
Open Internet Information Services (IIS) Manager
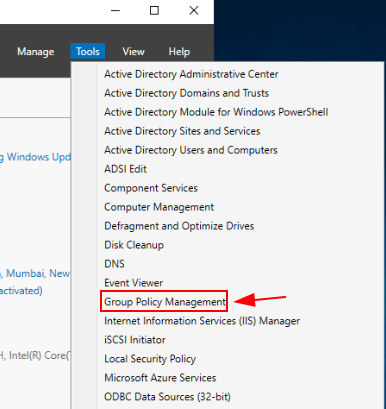pyautogui.click(x=202, y=321)
